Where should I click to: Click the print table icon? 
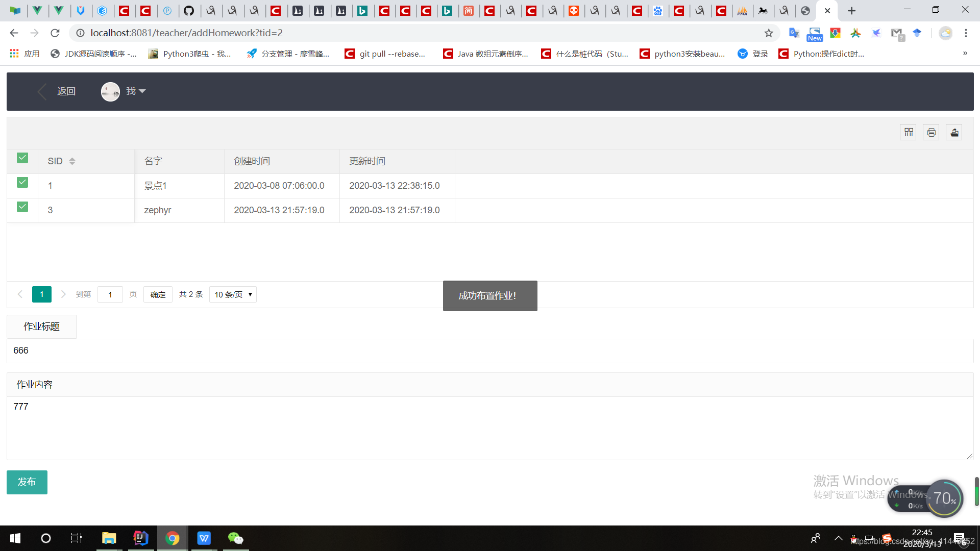pyautogui.click(x=931, y=133)
